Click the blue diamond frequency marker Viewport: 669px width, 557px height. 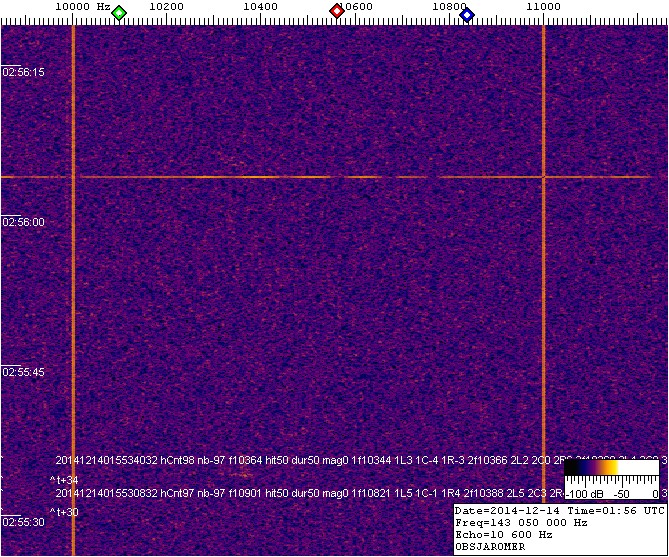tap(466, 13)
